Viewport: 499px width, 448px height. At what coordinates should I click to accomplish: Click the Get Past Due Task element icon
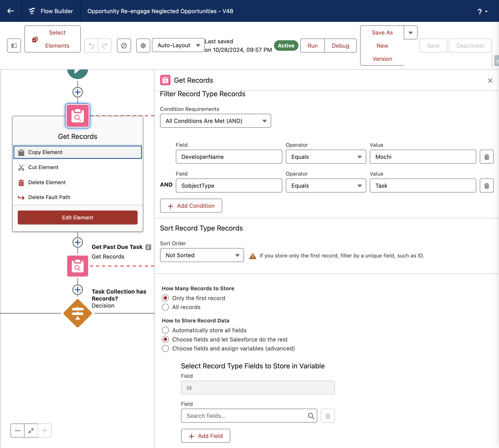(x=77, y=266)
